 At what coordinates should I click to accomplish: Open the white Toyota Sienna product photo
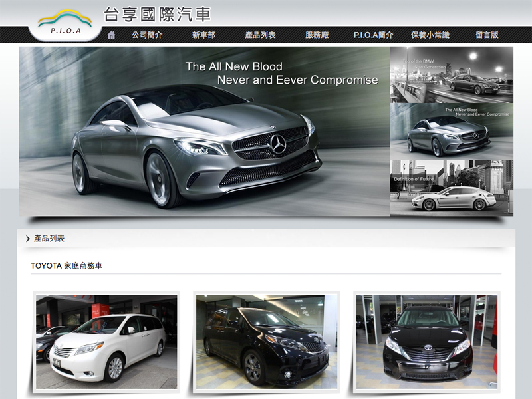point(106,342)
